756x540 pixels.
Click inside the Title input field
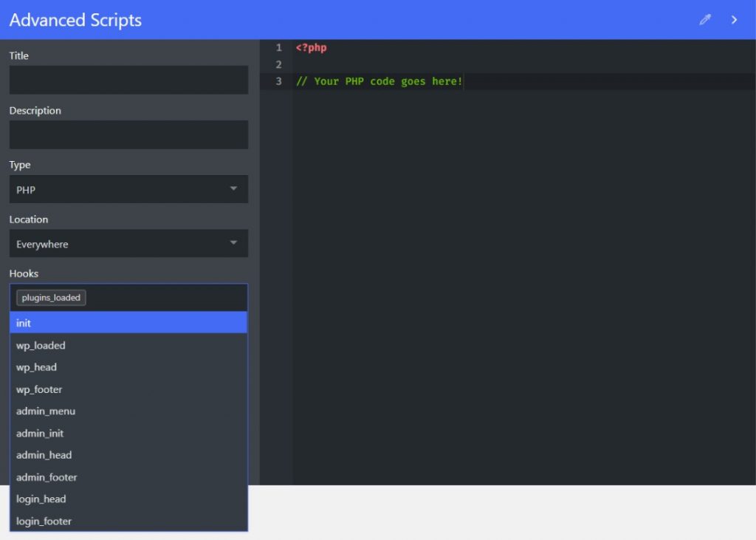point(128,80)
